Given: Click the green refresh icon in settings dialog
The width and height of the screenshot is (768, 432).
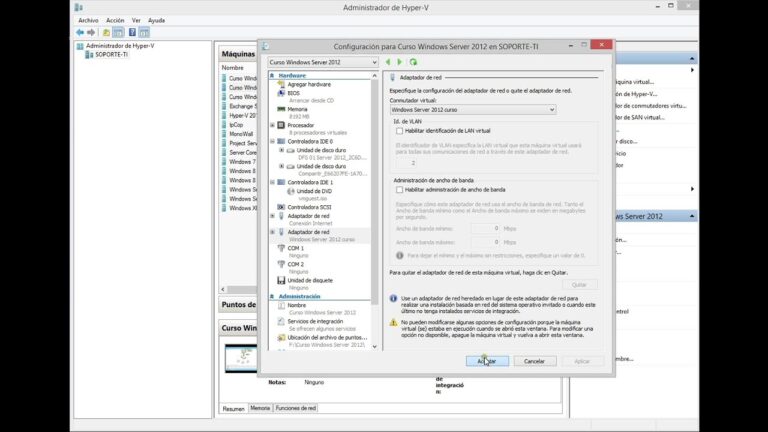Looking at the screenshot, I should pos(413,62).
